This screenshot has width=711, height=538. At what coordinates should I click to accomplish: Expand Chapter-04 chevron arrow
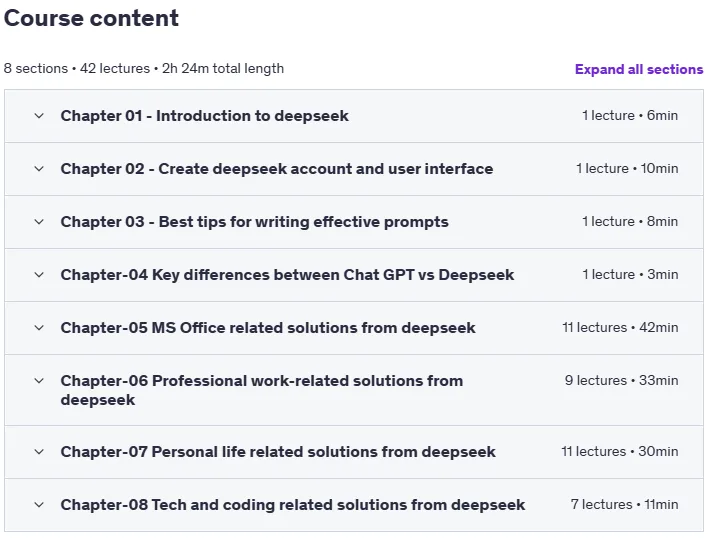click(39, 275)
